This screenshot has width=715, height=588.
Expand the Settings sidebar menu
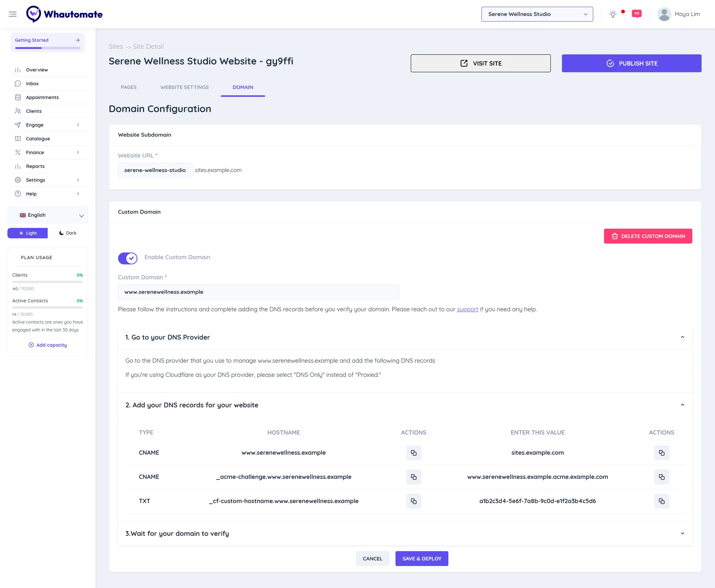[48, 180]
